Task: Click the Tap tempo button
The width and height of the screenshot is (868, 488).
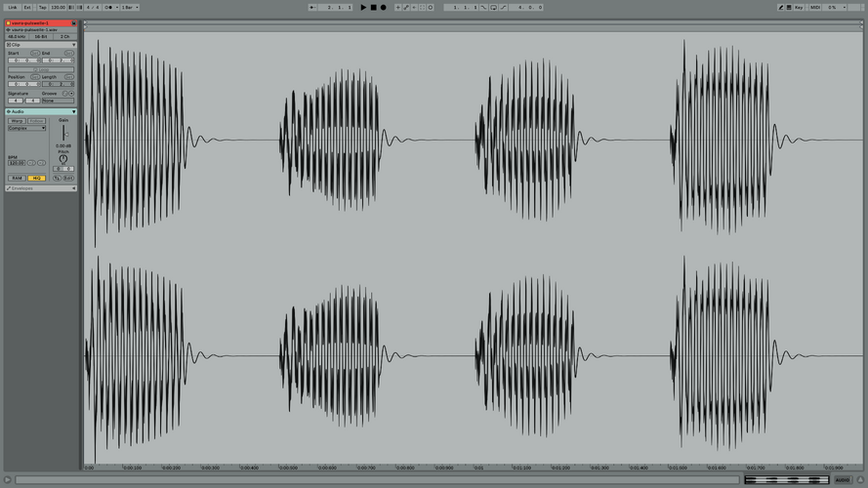Action: pyautogui.click(x=43, y=7)
